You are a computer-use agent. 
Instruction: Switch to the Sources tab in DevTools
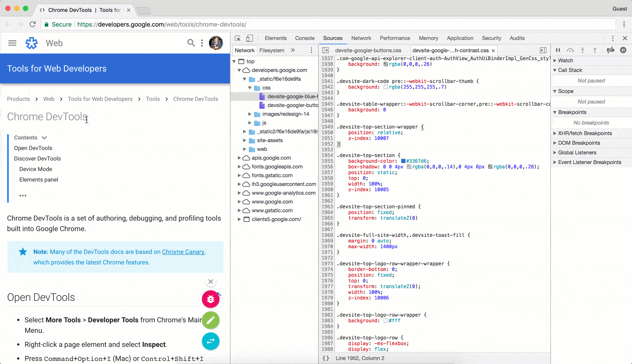(332, 38)
